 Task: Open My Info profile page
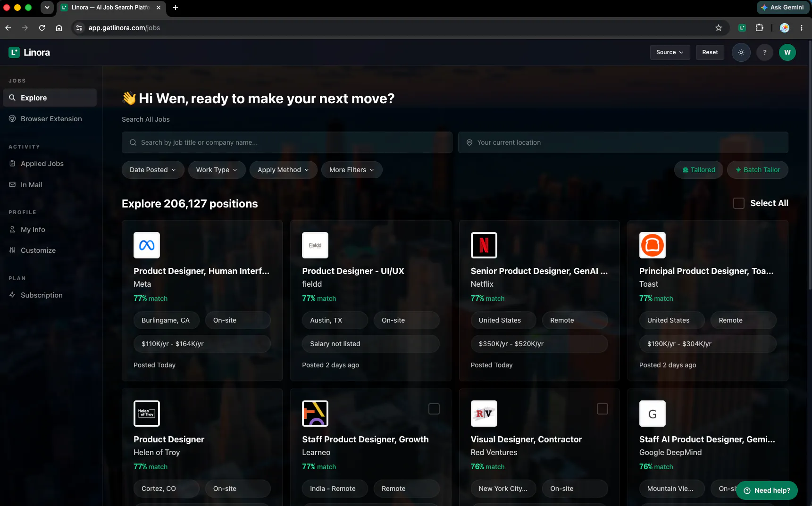point(50,230)
